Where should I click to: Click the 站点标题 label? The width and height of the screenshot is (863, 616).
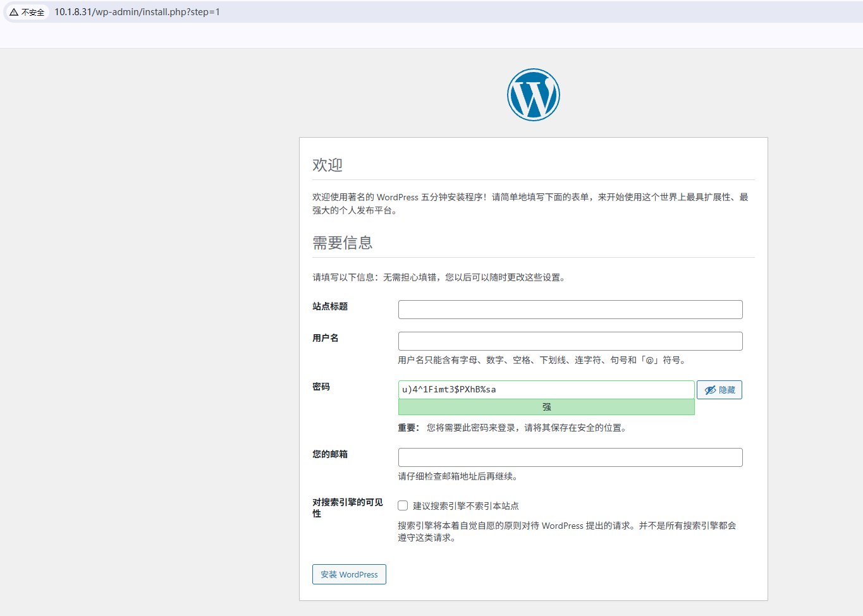[330, 306]
